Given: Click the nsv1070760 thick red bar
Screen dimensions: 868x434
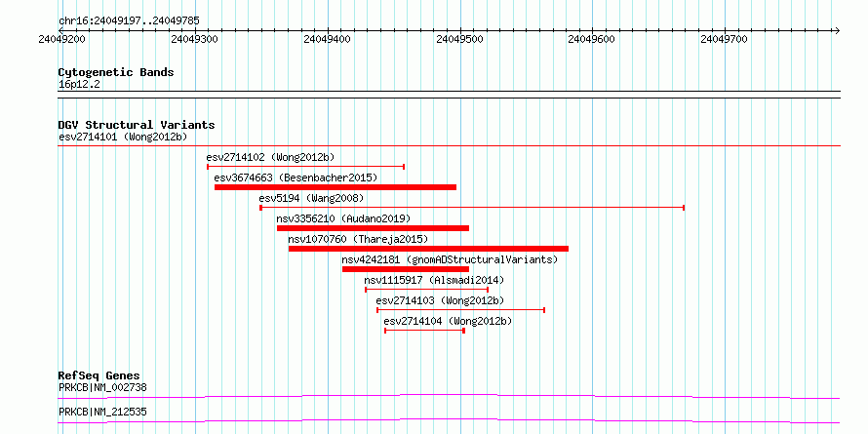Looking at the screenshot, I should (x=428, y=249).
